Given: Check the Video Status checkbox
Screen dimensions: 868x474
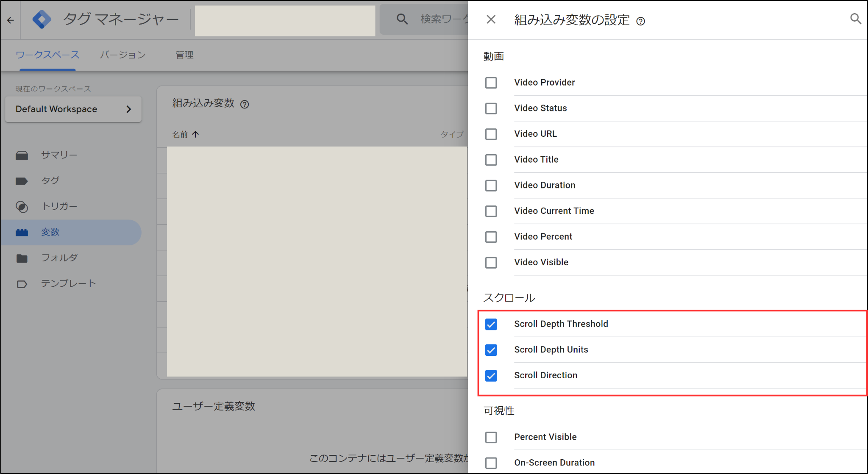Looking at the screenshot, I should 491,108.
